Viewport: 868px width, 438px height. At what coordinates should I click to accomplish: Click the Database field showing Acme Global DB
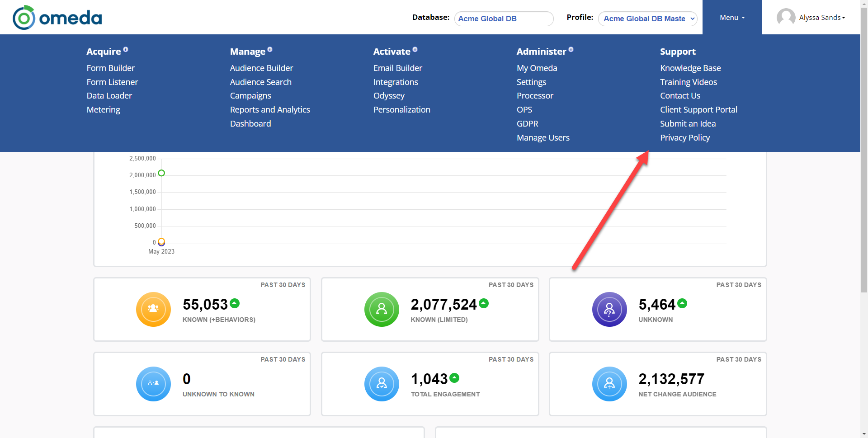(x=504, y=19)
